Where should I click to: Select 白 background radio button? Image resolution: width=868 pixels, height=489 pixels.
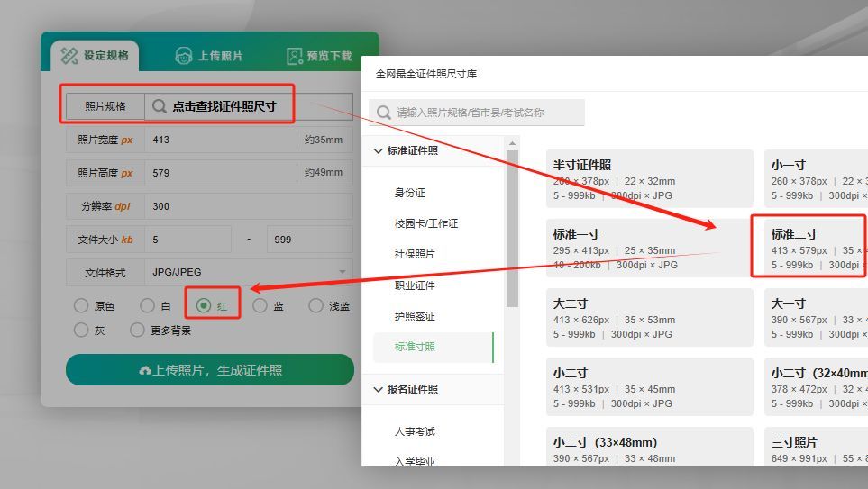click(147, 305)
